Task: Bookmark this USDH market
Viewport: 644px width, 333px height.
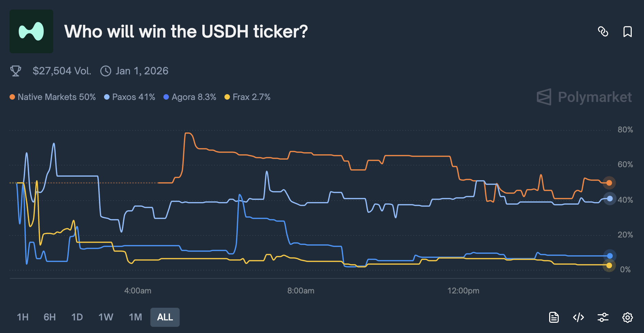Action: 628,32
